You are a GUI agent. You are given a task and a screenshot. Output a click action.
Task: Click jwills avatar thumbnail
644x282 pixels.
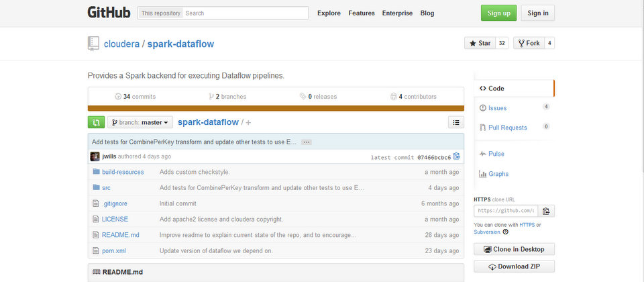click(95, 156)
